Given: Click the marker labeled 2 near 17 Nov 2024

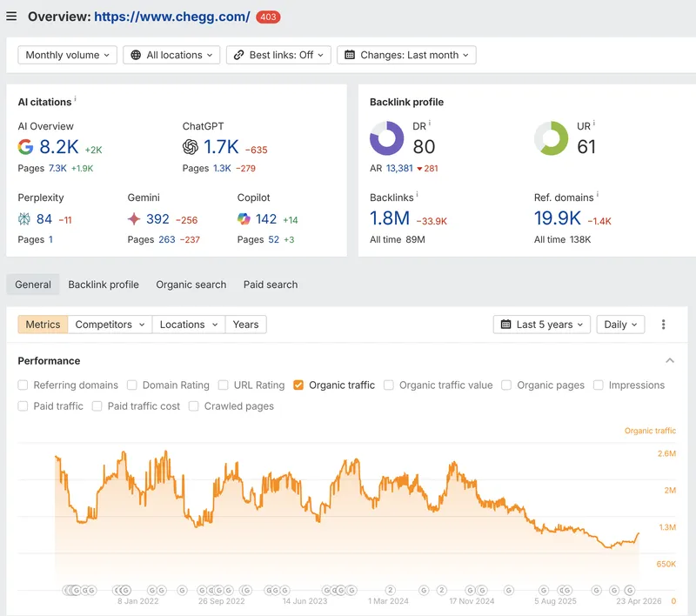Looking at the screenshot, I should tap(441, 590).
